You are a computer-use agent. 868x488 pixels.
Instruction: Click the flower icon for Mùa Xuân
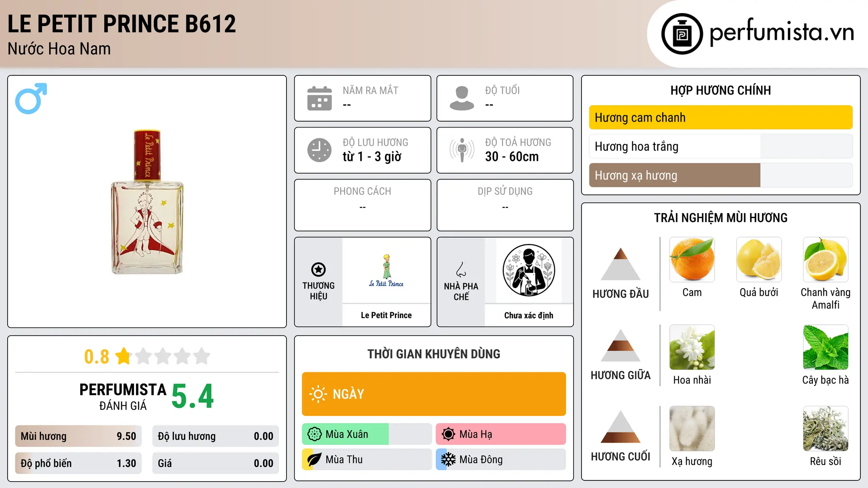(x=314, y=434)
